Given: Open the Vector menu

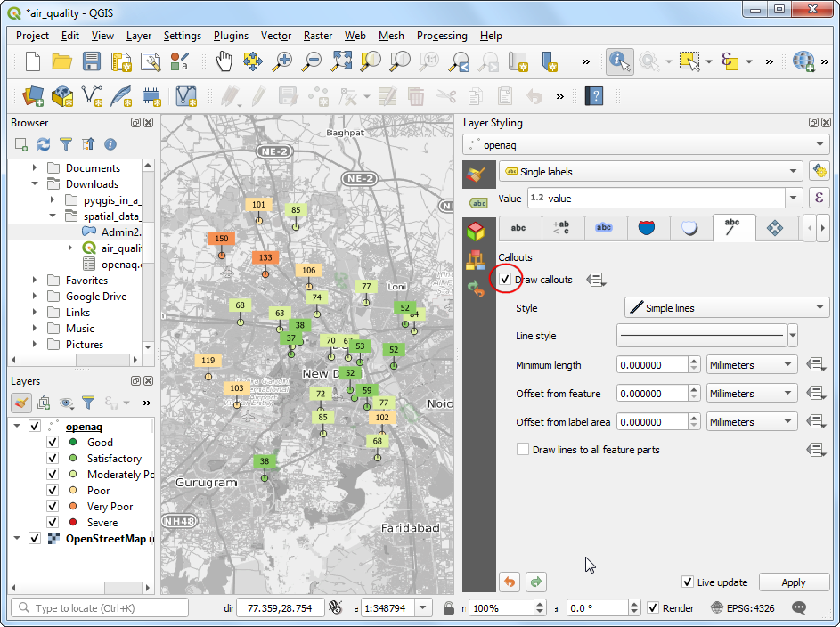Looking at the screenshot, I should 276,36.
